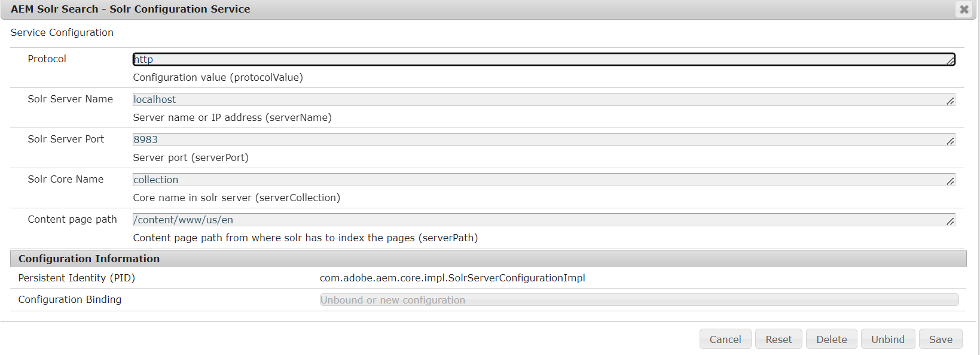Select the Solr Server Port field
The image size is (980, 355).
coord(544,139)
